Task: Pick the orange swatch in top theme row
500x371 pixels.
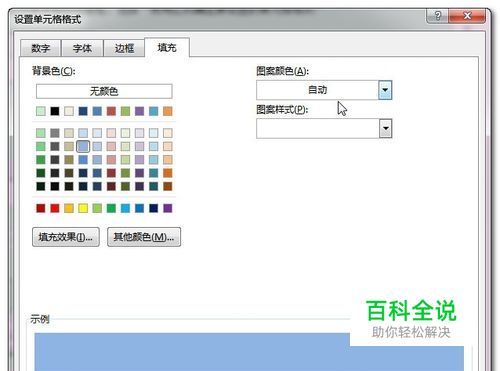Action: click(168, 111)
